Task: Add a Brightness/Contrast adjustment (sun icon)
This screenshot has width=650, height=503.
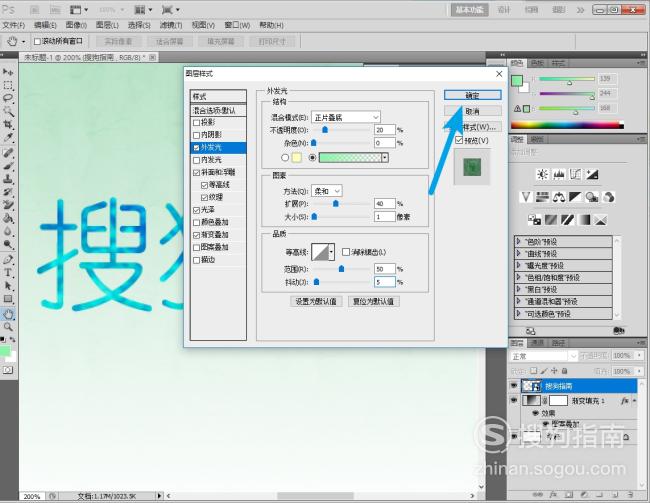Action: click(542, 174)
